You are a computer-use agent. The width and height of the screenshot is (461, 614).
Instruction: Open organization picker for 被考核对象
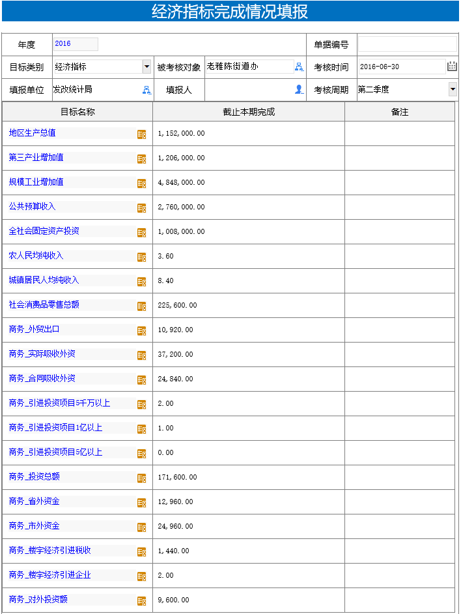pos(299,67)
